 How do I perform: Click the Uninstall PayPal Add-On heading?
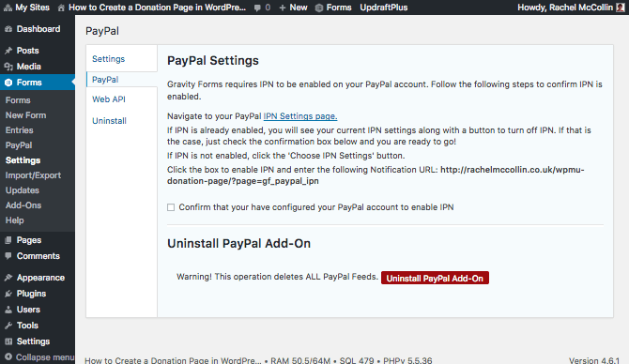point(239,244)
